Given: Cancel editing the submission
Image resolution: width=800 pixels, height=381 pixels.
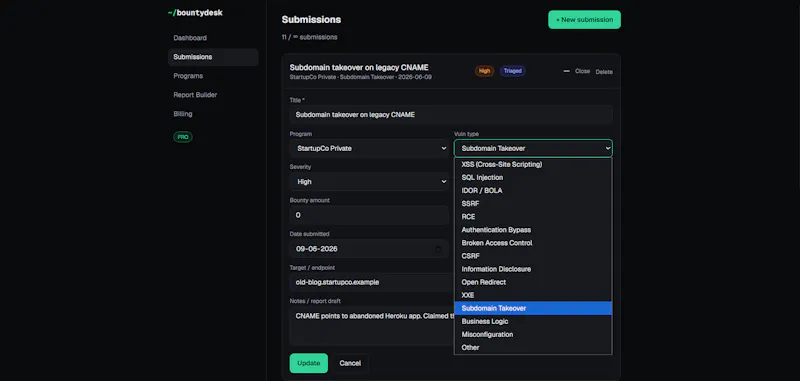Looking at the screenshot, I should [350, 363].
